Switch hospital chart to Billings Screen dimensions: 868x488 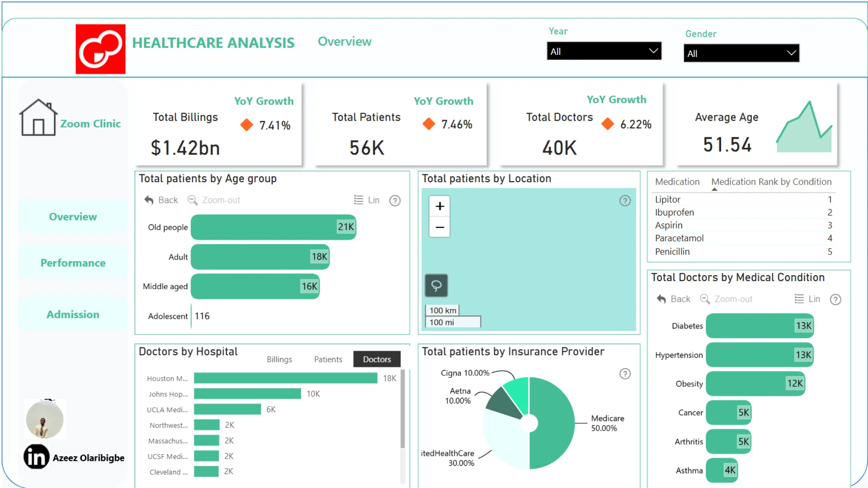[279, 359]
